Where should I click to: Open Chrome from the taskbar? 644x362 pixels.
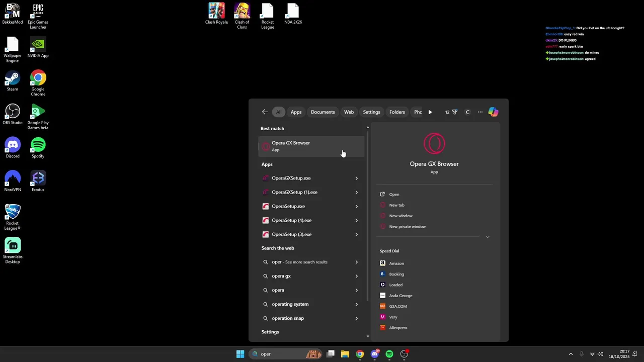(x=360, y=354)
